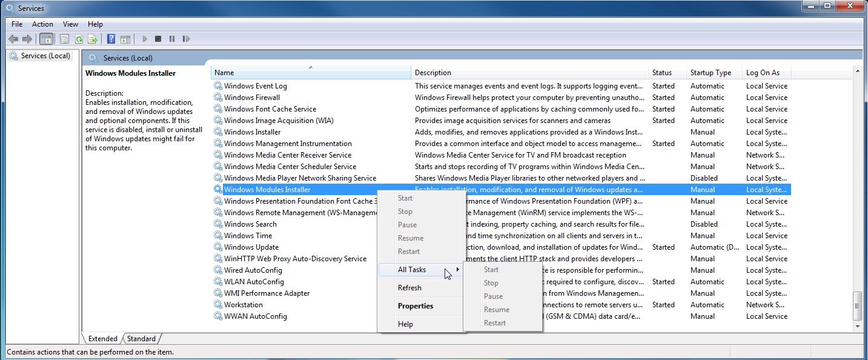Open the View menu in menu bar
Screen dimensions: 868x360
(x=70, y=24)
